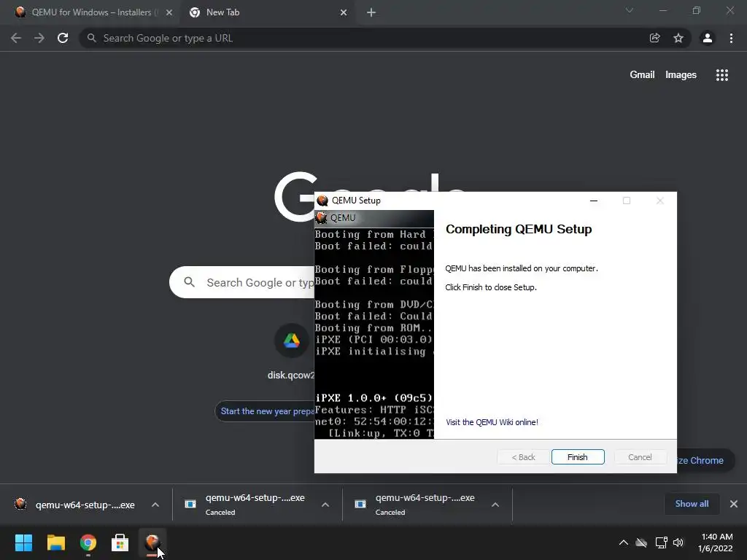Open Chrome from the taskbar
747x560 pixels.
[88, 542]
